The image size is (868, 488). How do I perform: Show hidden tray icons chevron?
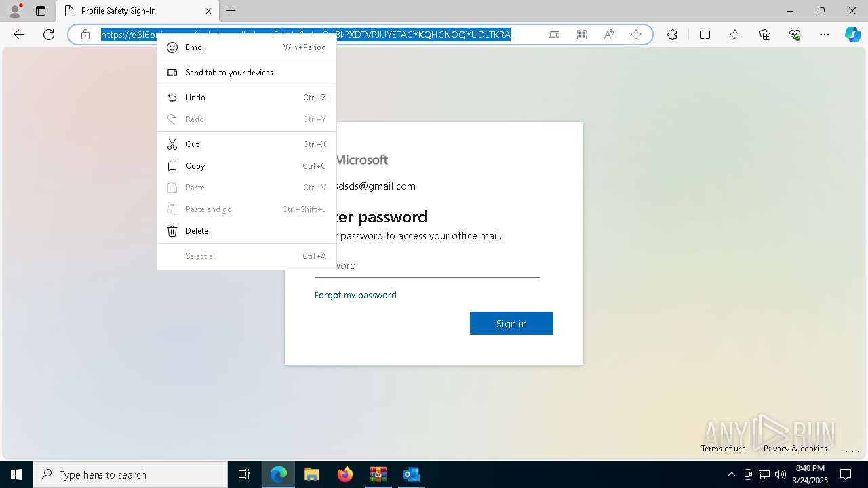point(731,474)
